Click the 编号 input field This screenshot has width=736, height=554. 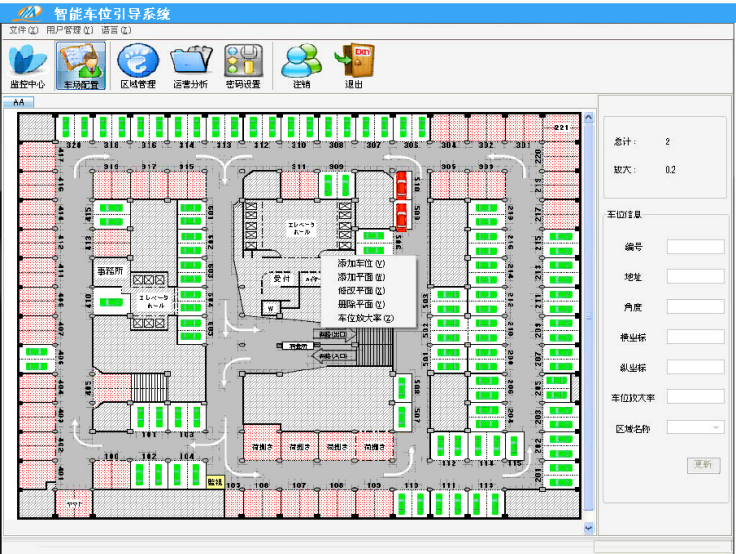click(695, 247)
